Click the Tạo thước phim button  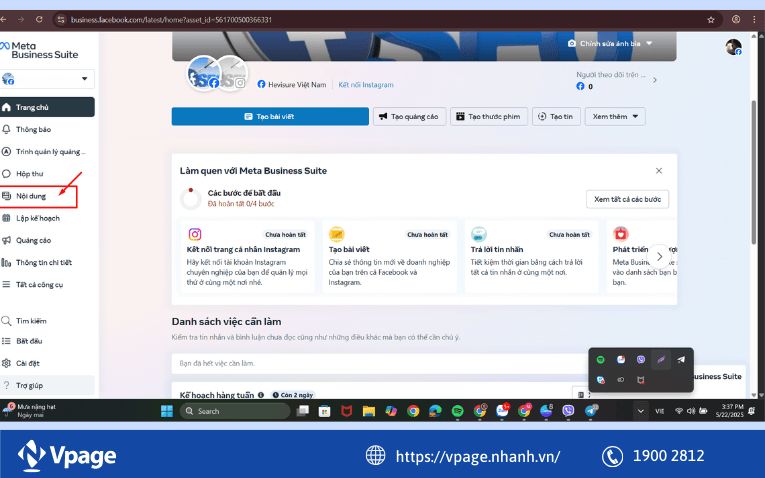point(489,117)
